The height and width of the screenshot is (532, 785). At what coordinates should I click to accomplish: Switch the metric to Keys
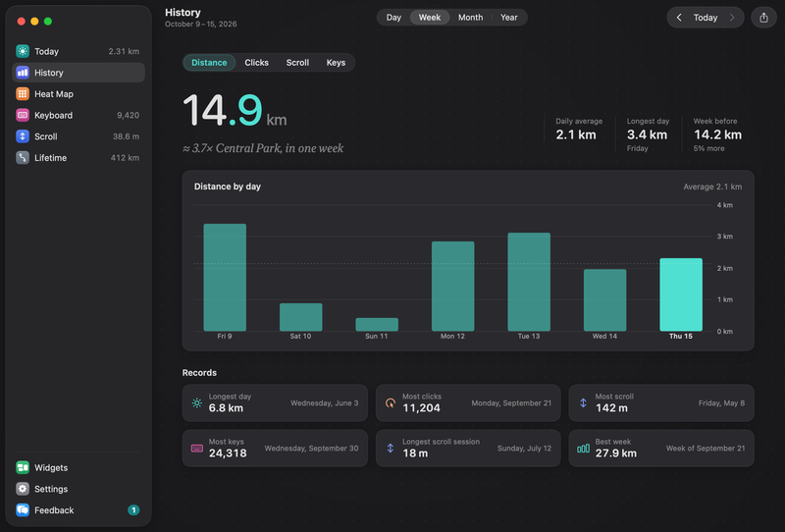[336, 63]
